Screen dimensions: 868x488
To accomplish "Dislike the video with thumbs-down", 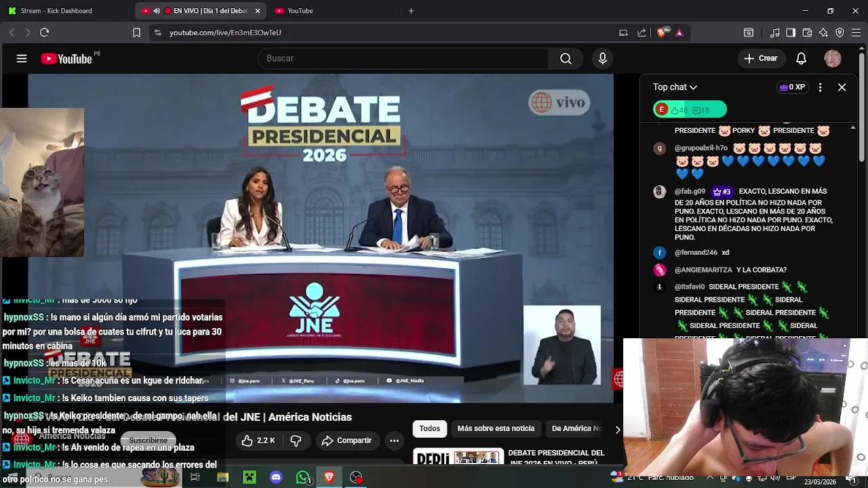I will point(296,441).
